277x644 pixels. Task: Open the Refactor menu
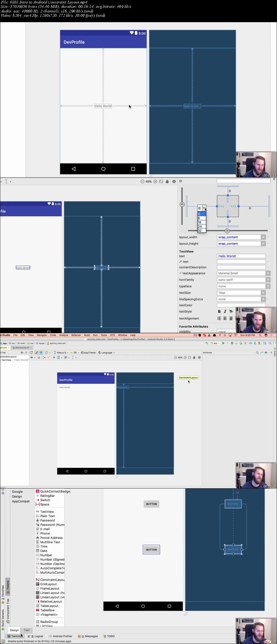(76, 335)
